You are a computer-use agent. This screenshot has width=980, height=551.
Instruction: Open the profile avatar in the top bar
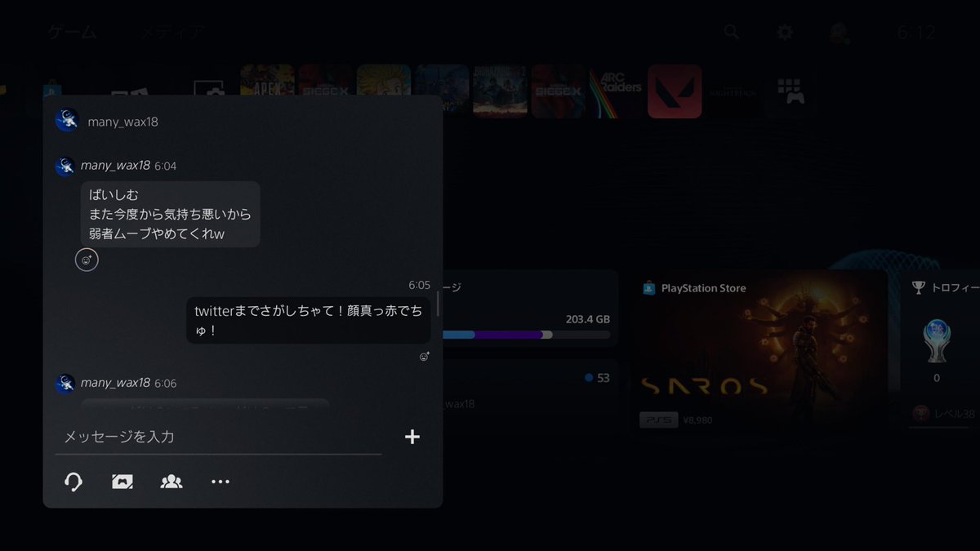pos(838,33)
